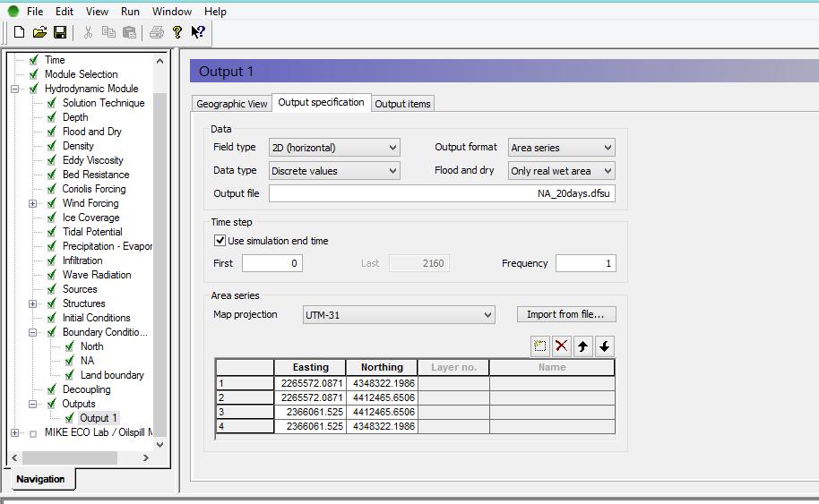Screen dimensions: 819x504
Task: Click the Open folder toolbar icon
Action: coord(39,32)
